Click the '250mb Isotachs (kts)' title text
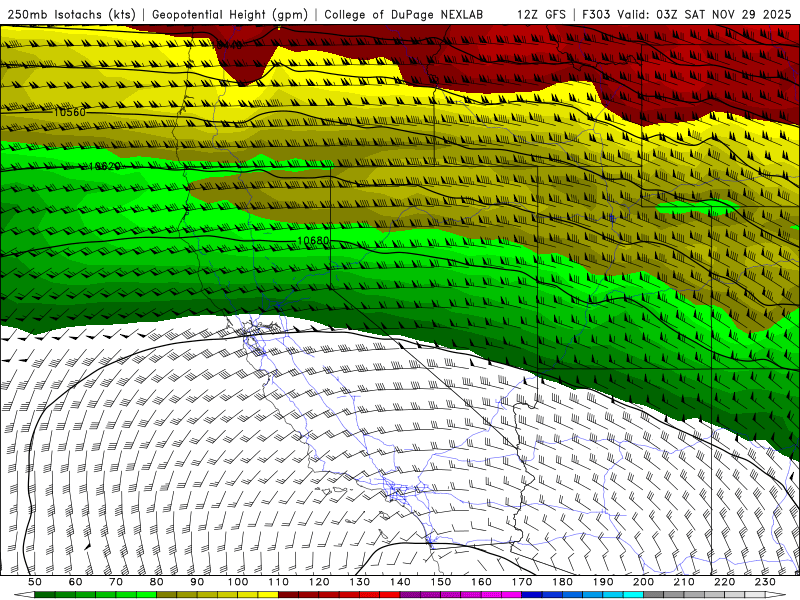800x600 pixels. click(x=71, y=14)
